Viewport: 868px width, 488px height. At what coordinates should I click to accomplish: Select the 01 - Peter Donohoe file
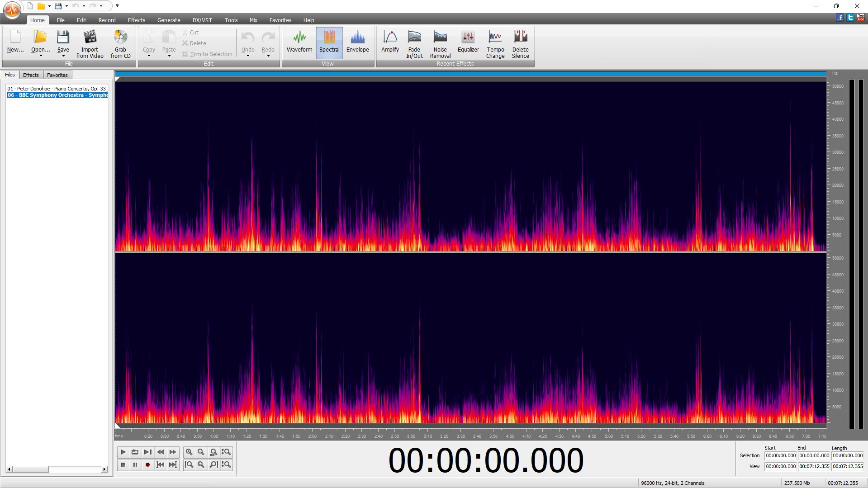(57, 89)
